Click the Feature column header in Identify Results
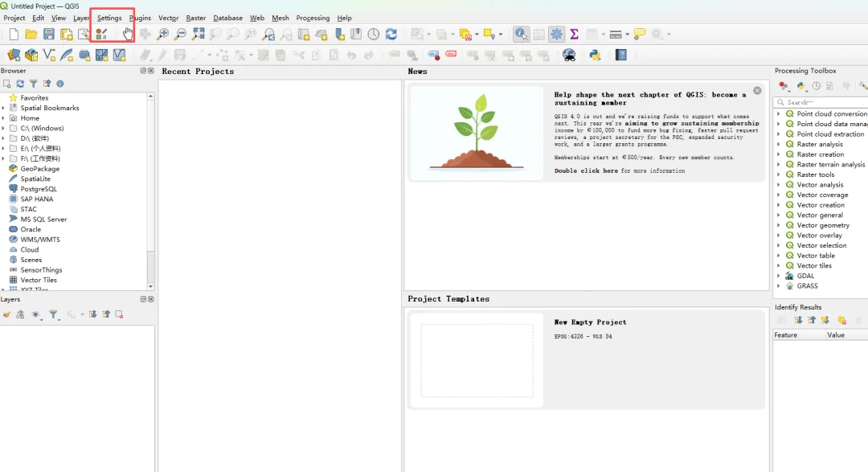Viewport: 868px width, 472px height. (x=799, y=335)
